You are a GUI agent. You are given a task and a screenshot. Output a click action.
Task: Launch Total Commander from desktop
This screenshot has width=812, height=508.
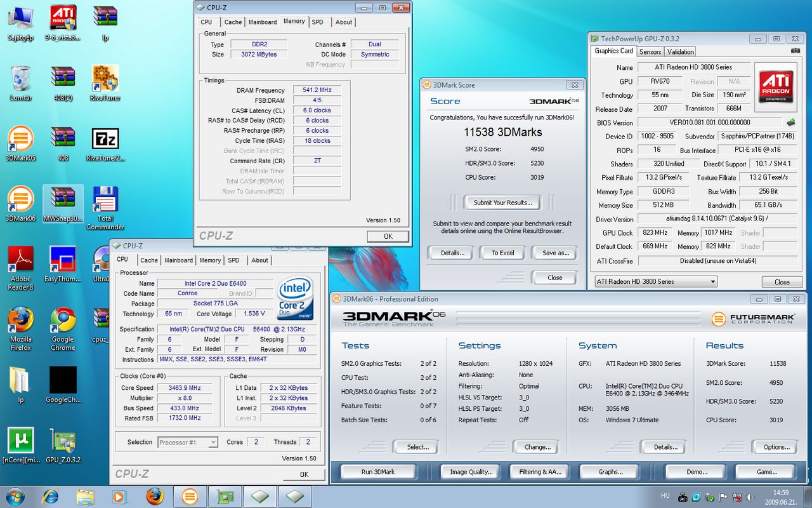tap(105, 199)
